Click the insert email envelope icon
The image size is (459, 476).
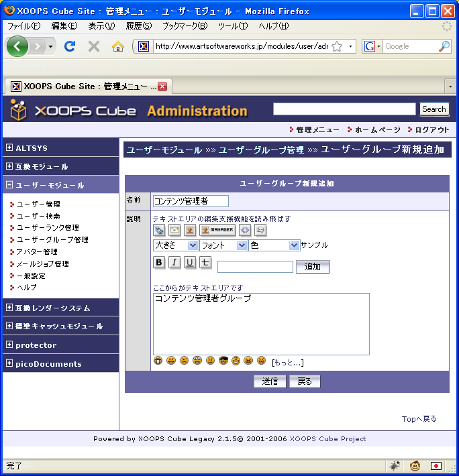(174, 230)
